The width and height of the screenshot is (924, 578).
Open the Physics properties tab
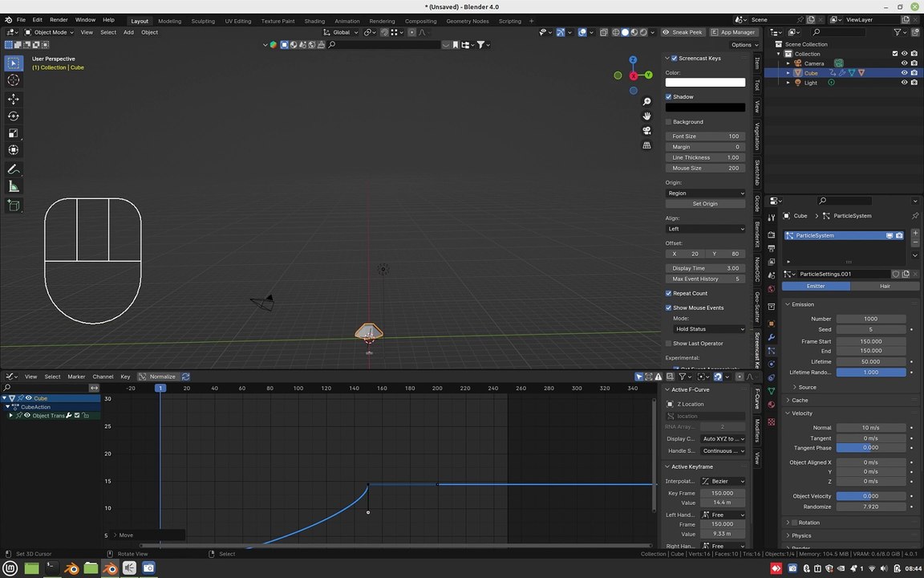pos(772,364)
